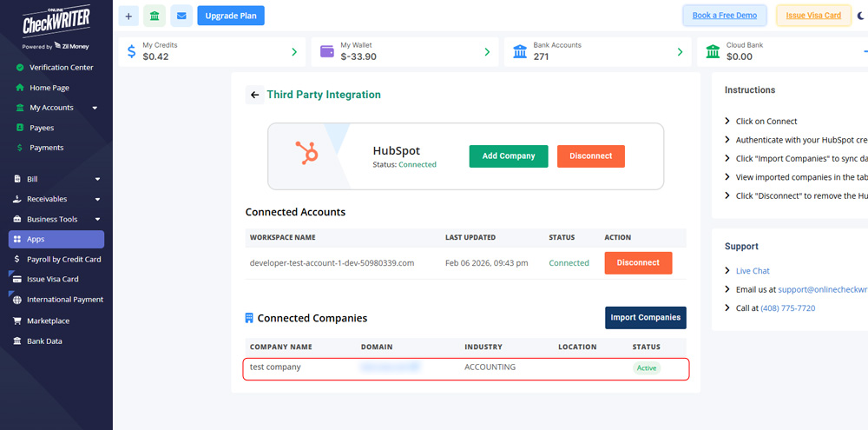The height and width of the screenshot is (430, 868).
Task: Click the Payees contact icon
Action: click(20, 128)
